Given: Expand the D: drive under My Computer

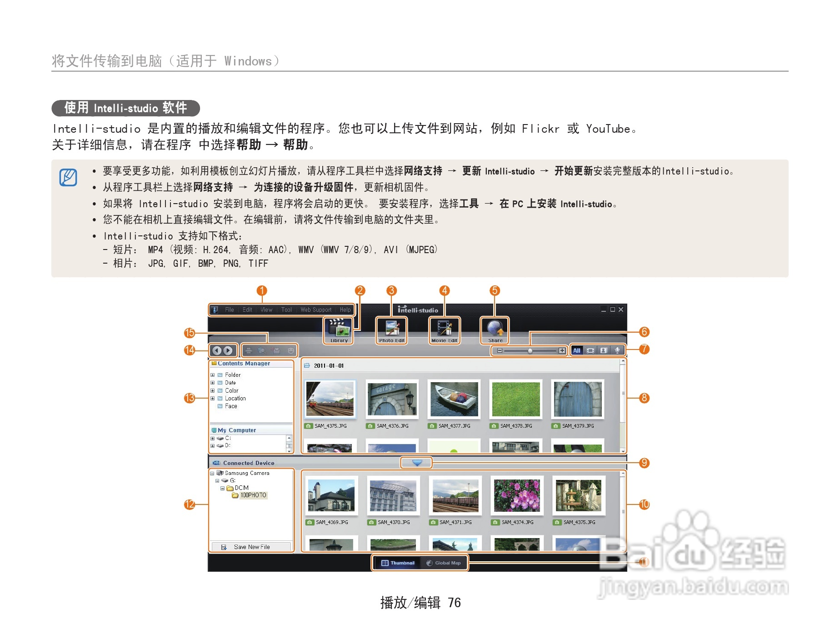Looking at the screenshot, I should tap(213, 445).
